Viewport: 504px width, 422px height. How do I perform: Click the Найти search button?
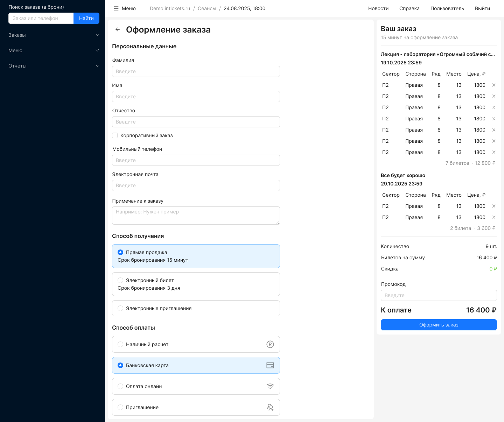(x=86, y=18)
